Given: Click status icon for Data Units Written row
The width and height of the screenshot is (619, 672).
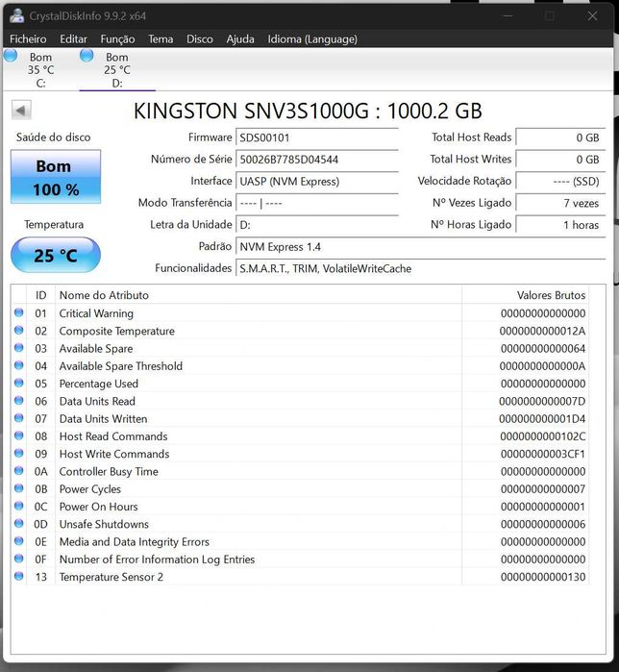Looking at the screenshot, I should click(x=19, y=418).
